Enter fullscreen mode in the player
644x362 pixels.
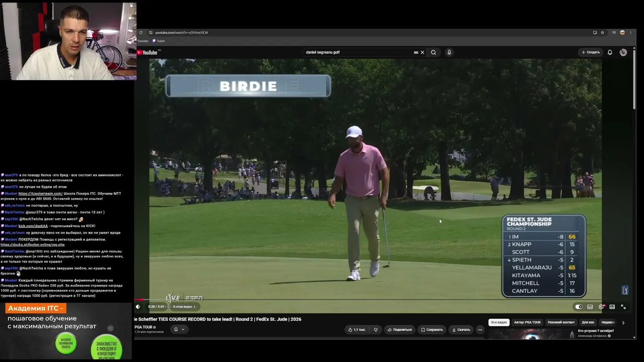623,307
